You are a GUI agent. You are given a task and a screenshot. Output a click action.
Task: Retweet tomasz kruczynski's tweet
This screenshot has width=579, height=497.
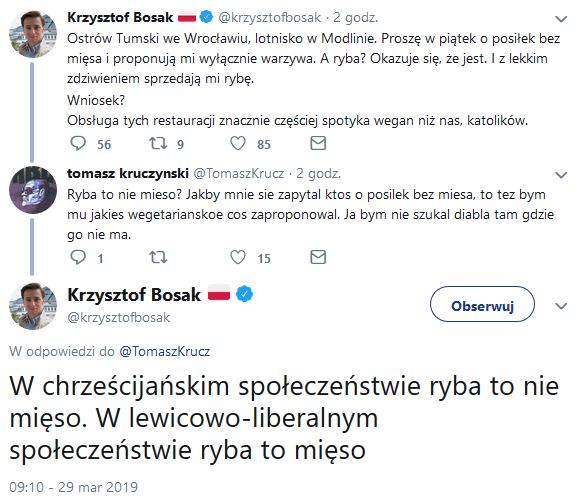coord(158,257)
